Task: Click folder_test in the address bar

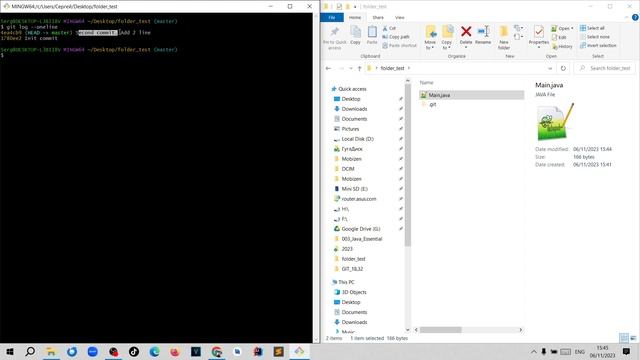Action: 392,68
